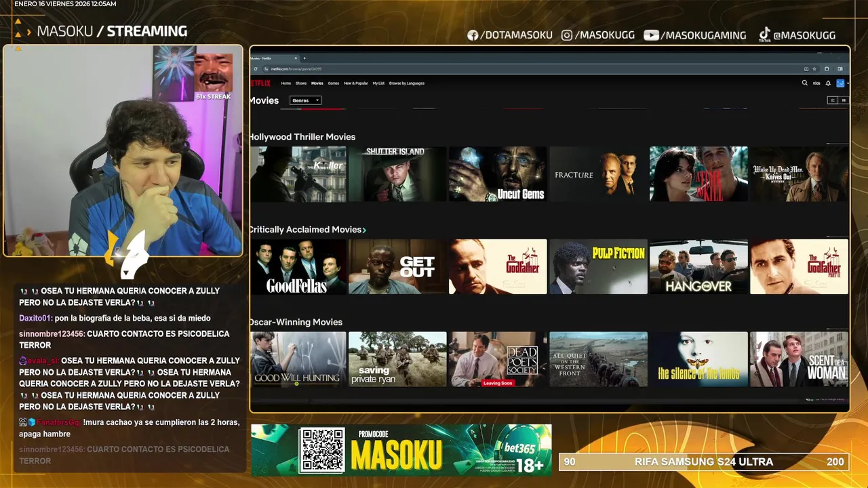Click the laughing meme emote image
The image size is (868, 488).
(x=214, y=73)
